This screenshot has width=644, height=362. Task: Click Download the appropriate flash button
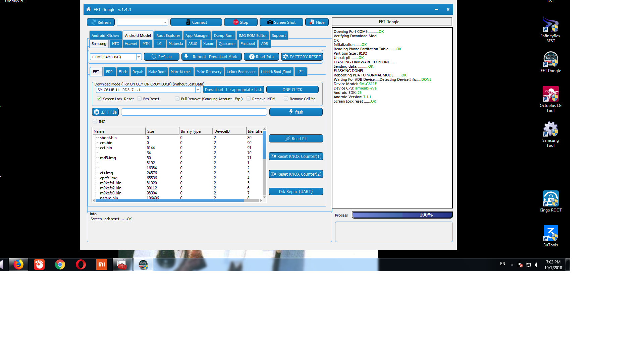[x=233, y=90]
